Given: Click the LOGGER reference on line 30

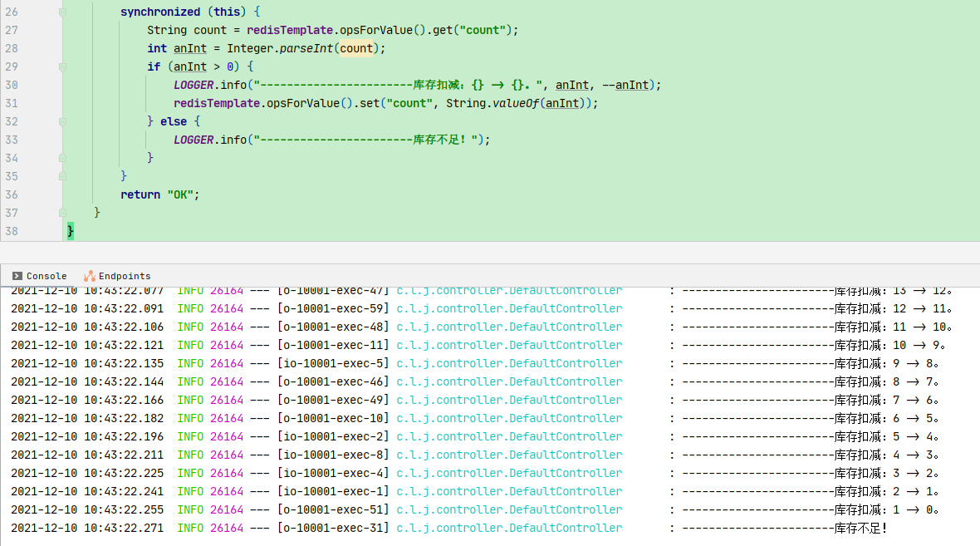Looking at the screenshot, I should 194,85.
